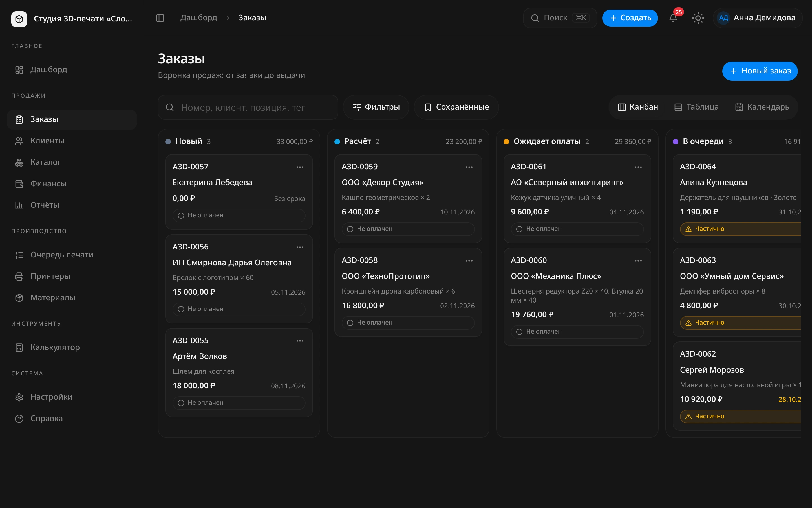The width and height of the screenshot is (812, 508).
Task: Click the Заказы clipboard icon in sidebar
Action: pos(19,120)
